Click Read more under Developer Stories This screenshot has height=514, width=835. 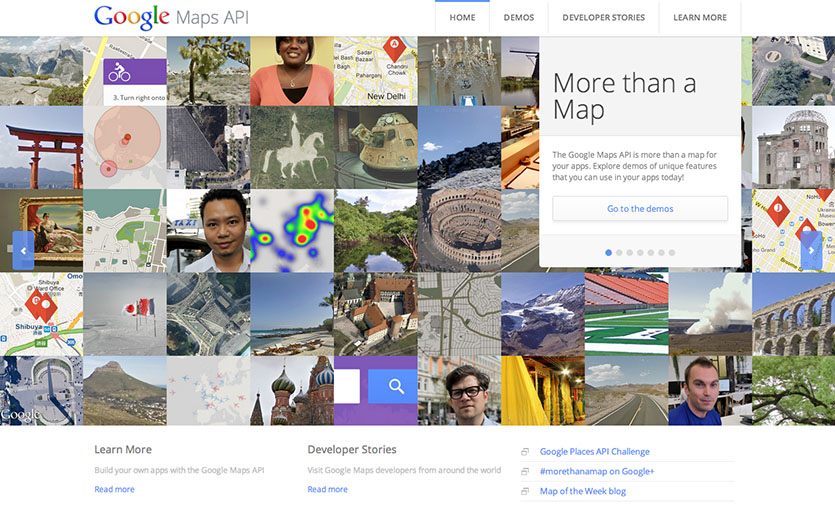[x=328, y=489]
